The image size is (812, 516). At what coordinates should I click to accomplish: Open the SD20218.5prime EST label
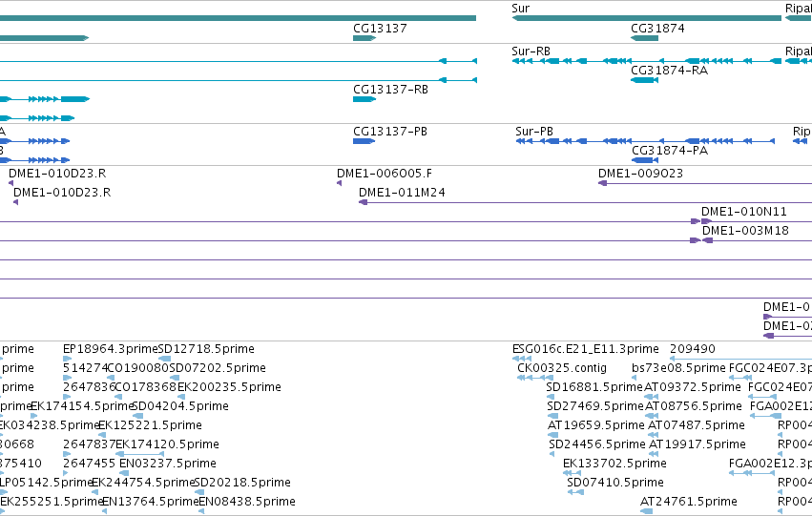(x=242, y=483)
